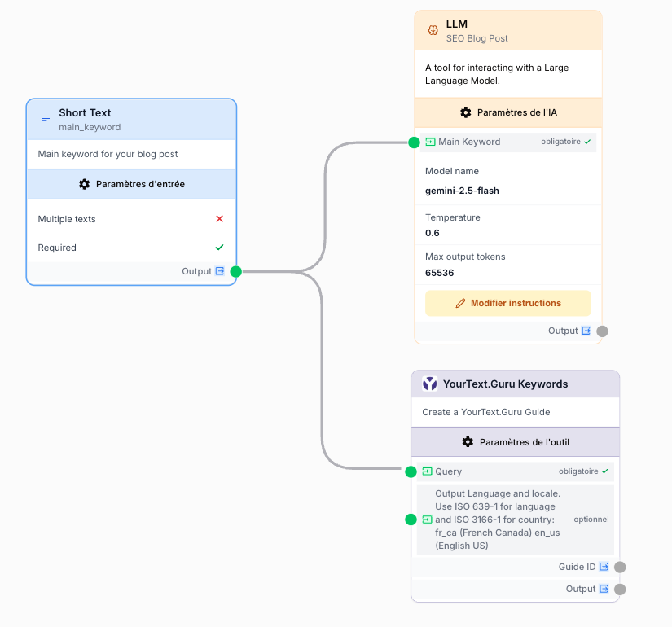672x627 pixels.
Task: Toggle the Required green checkmark setting
Action: point(219,246)
